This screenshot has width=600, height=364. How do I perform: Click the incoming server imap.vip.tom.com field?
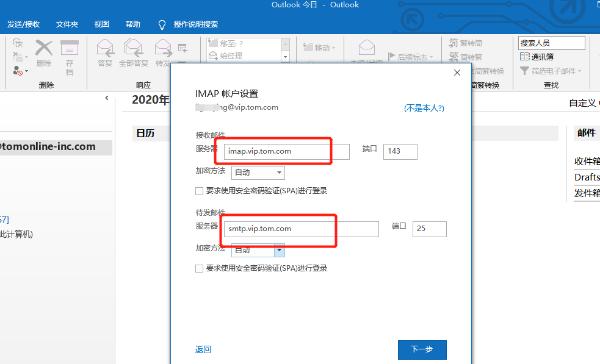(x=287, y=152)
